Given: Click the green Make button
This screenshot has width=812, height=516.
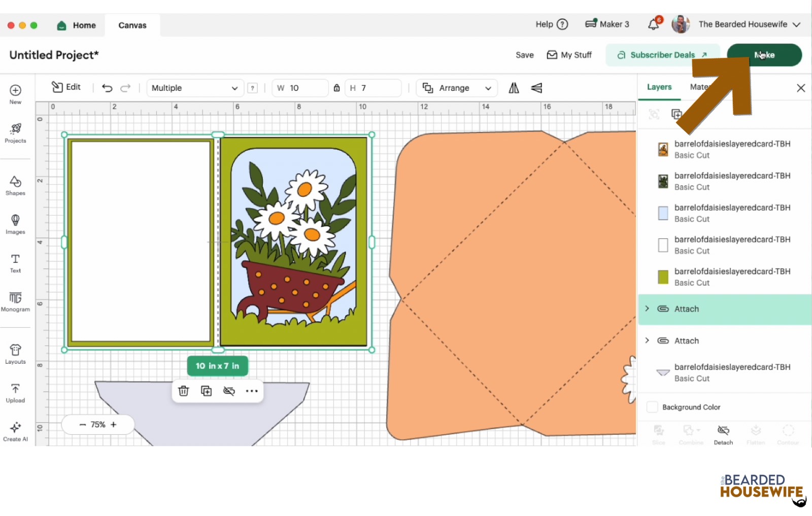Looking at the screenshot, I should 764,55.
